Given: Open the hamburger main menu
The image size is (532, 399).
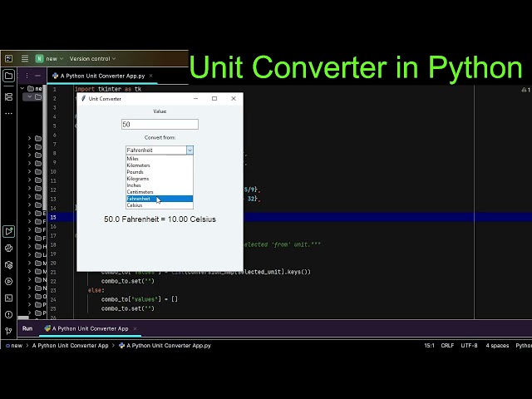Looking at the screenshot, I should 25,59.
